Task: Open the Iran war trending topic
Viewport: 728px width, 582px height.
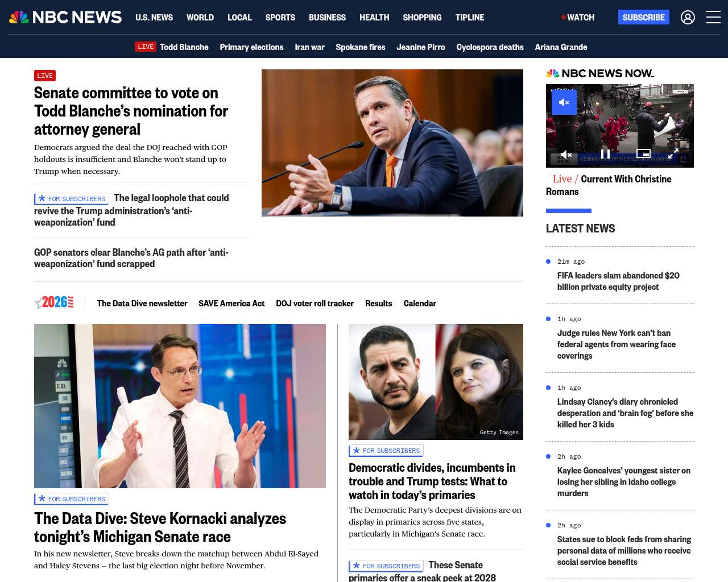Action: coord(309,47)
